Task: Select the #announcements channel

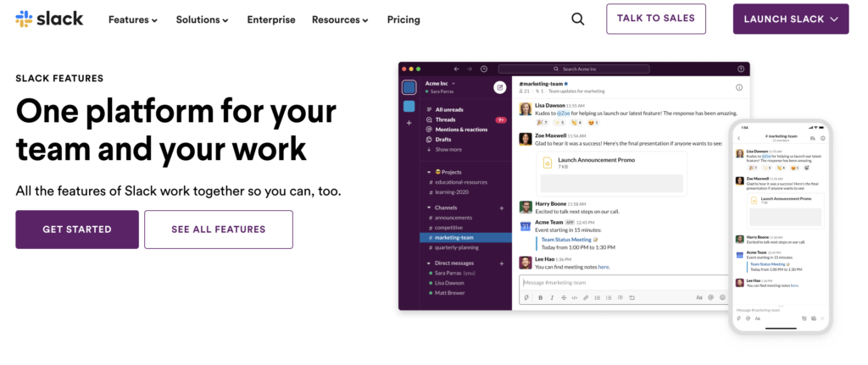Action: tap(453, 218)
